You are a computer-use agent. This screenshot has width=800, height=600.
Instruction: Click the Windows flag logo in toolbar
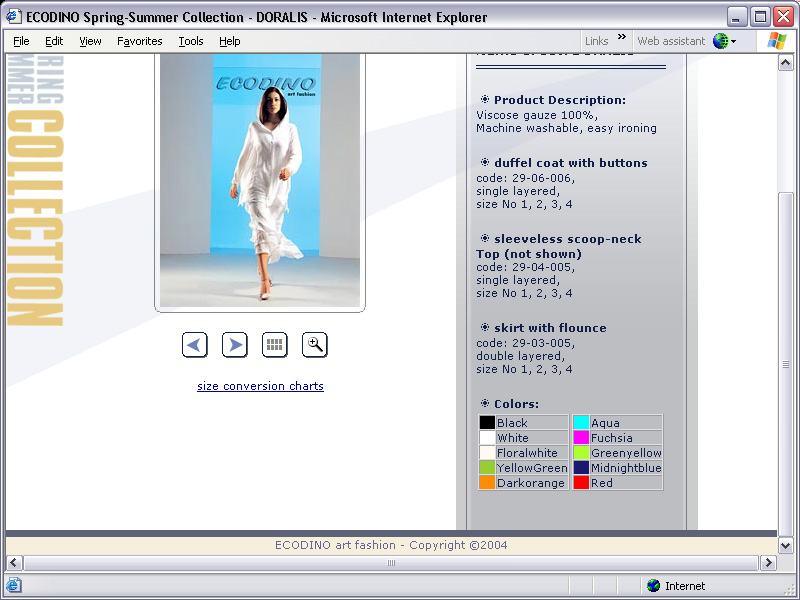coord(777,41)
